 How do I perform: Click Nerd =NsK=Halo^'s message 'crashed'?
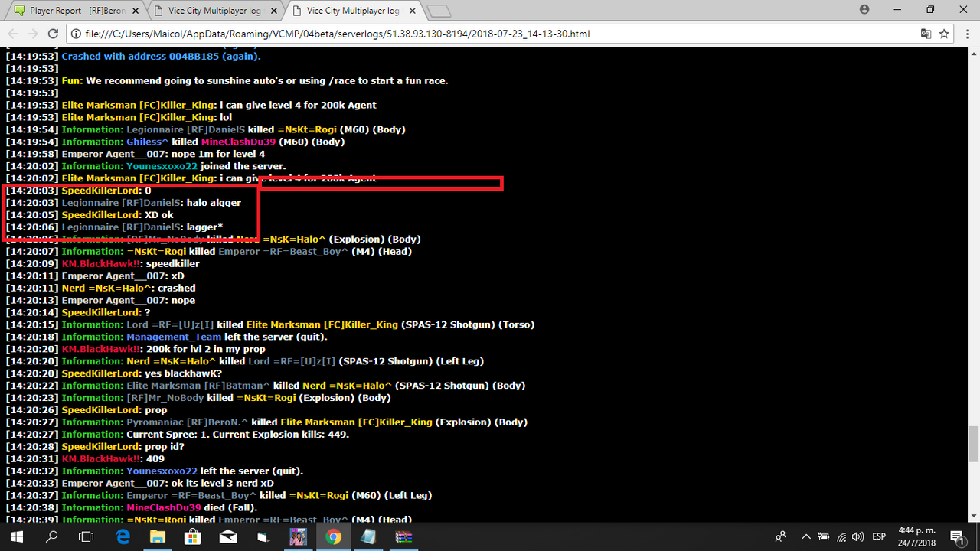(176, 289)
